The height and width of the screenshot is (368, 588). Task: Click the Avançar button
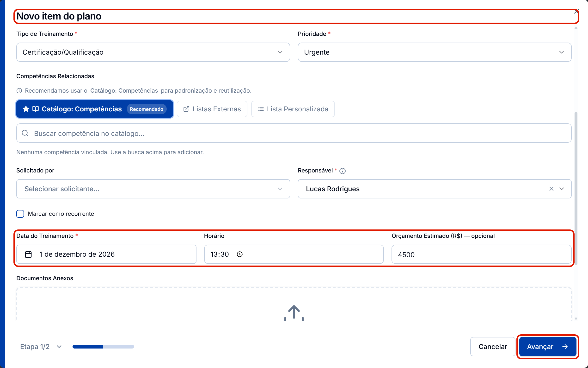[548, 347]
